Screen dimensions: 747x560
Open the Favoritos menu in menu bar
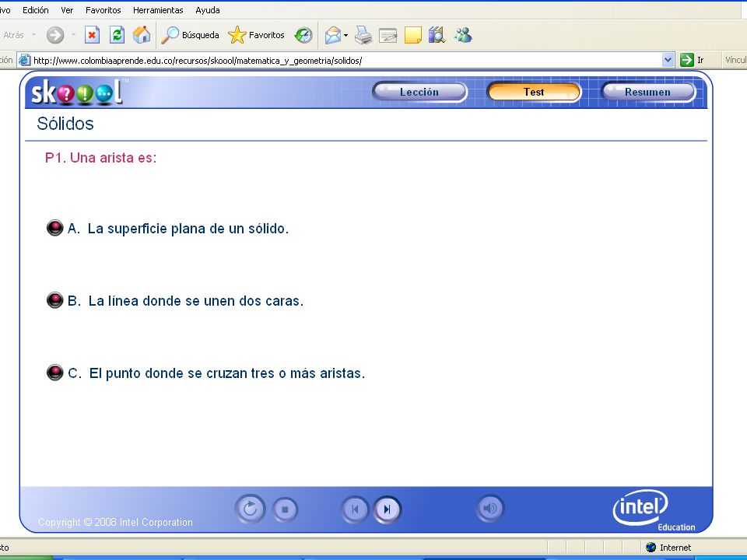tap(103, 10)
